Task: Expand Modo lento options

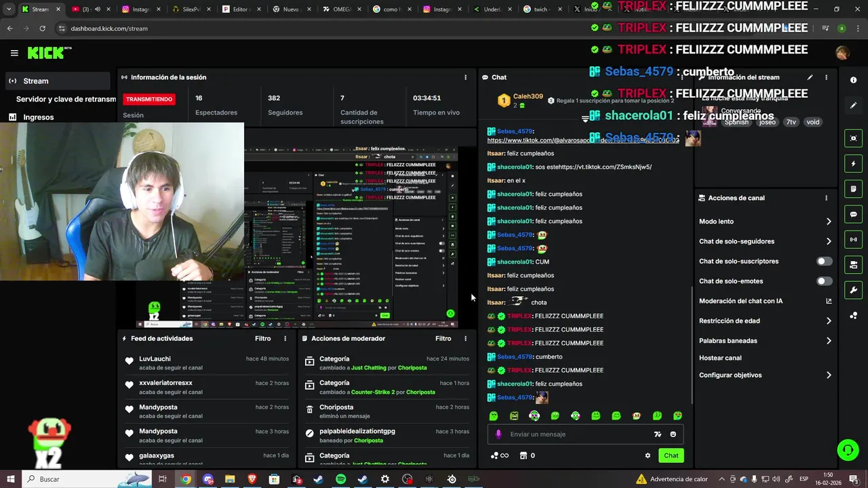Action: (x=829, y=222)
